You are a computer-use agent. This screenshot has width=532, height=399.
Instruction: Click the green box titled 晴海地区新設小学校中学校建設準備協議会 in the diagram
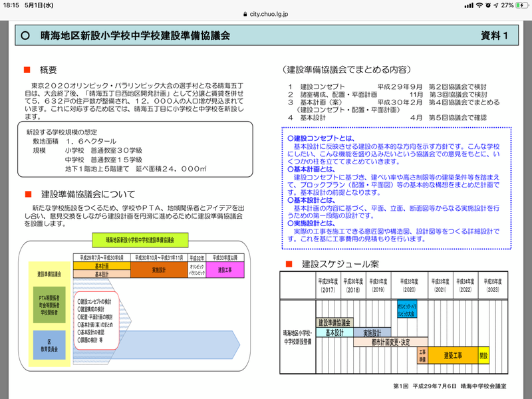click(140, 240)
